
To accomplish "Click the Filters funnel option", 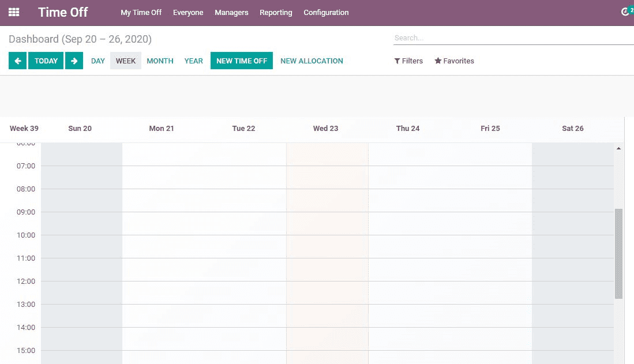I will pyautogui.click(x=408, y=61).
